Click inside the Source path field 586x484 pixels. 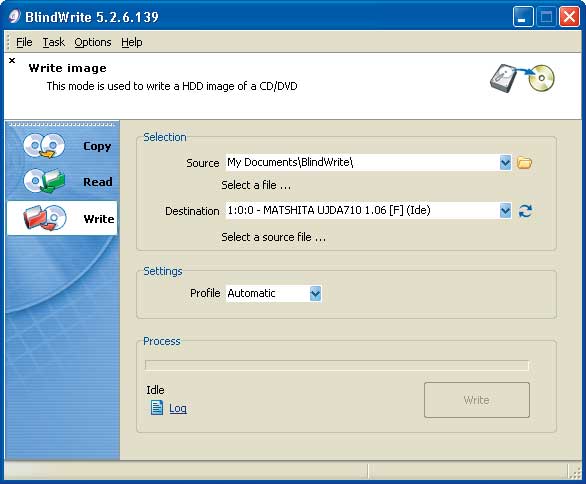362,163
